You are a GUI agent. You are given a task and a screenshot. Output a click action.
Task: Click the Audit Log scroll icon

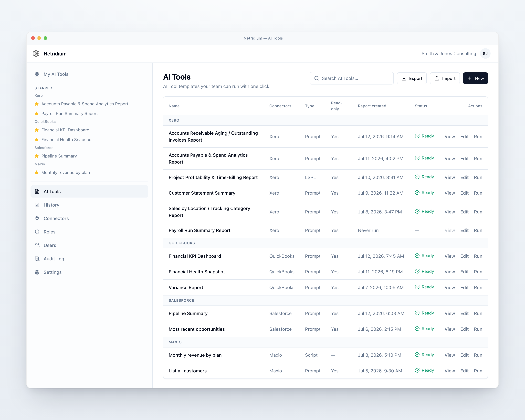[37, 259]
